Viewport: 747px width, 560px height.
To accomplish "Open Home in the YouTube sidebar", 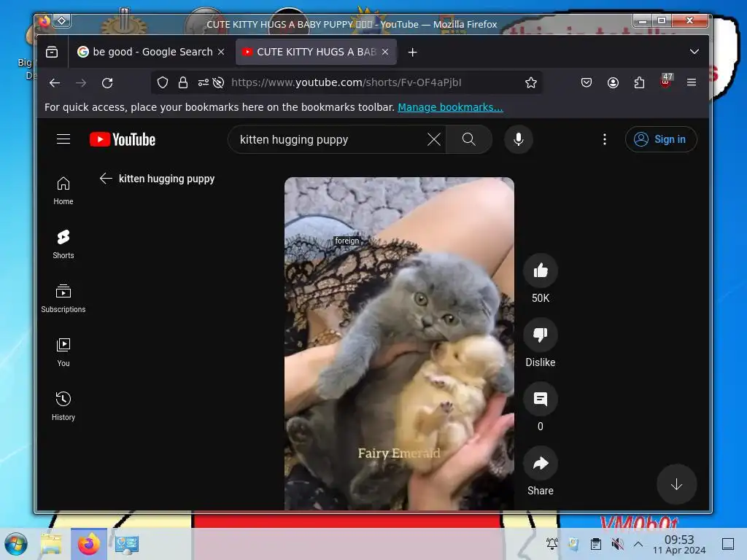I will coord(63,191).
